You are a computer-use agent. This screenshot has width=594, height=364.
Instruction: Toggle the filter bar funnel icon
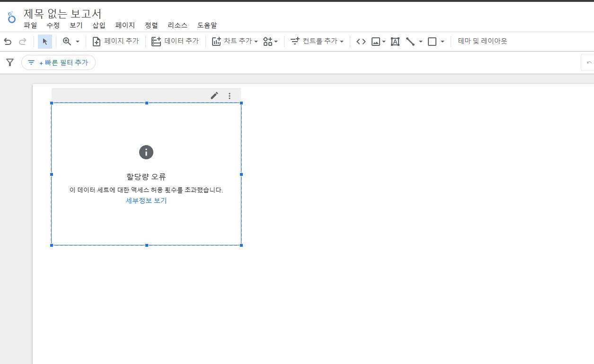(x=10, y=62)
